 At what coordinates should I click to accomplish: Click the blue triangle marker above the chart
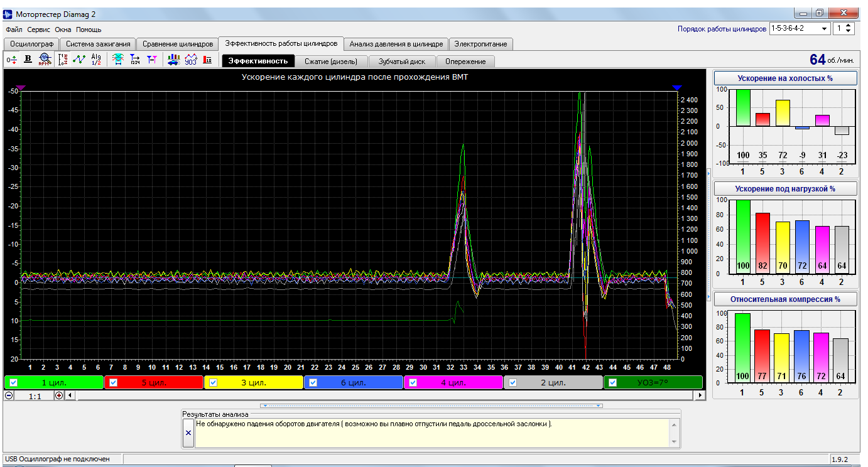(676, 89)
